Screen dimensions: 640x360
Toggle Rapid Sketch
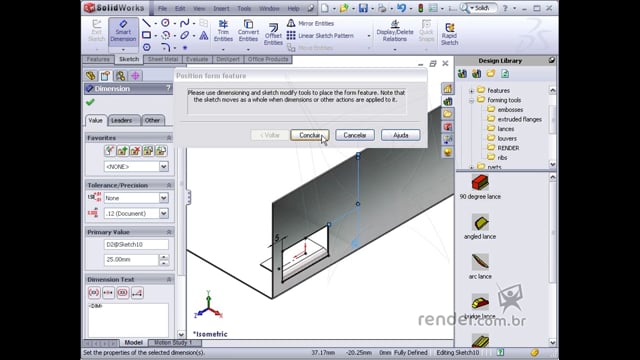(x=449, y=34)
